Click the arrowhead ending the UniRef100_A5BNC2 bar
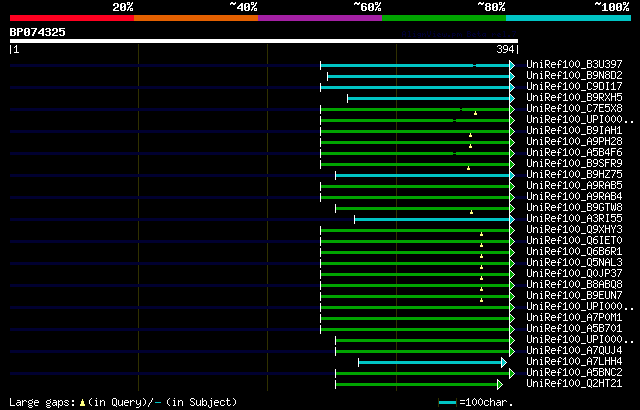640x410 pixels. point(512,374)
